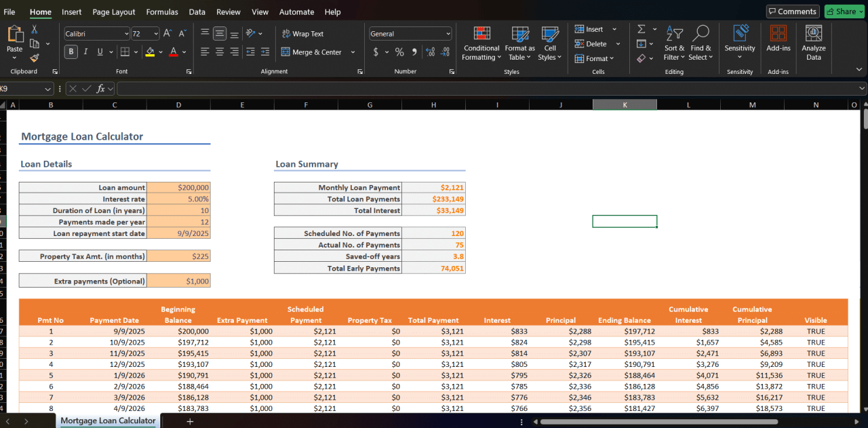The image size is (868, 428).
Task: Open Merge & Center dropdown arrow
Action: (353, 52)
